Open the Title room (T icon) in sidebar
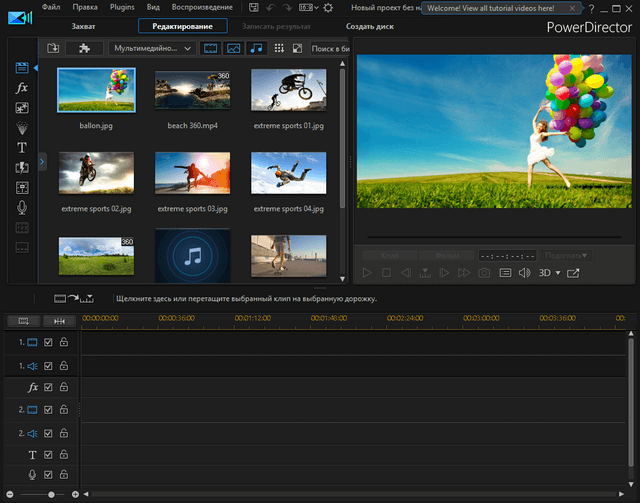The image size is (640, 503). 21,147
